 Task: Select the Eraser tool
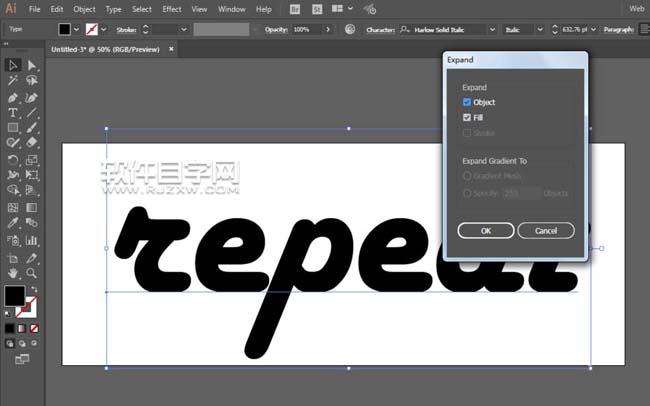(x=32, y=142)
